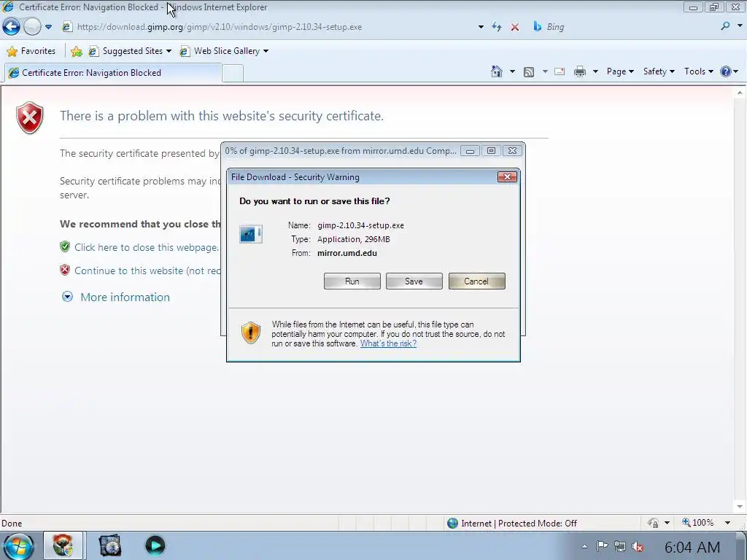Open a new blank tab

(233, 74)
